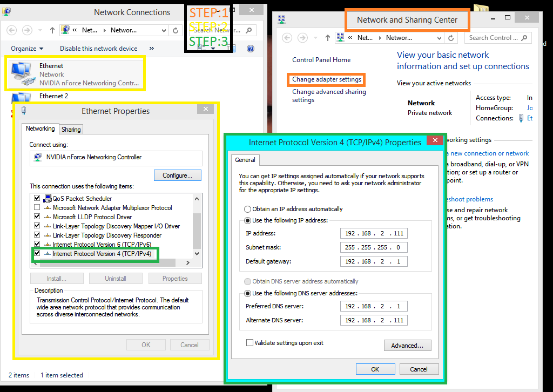The image size is (553, 392).
Task: Click the Subnet mask field
Action: click(x=374, y=247)
